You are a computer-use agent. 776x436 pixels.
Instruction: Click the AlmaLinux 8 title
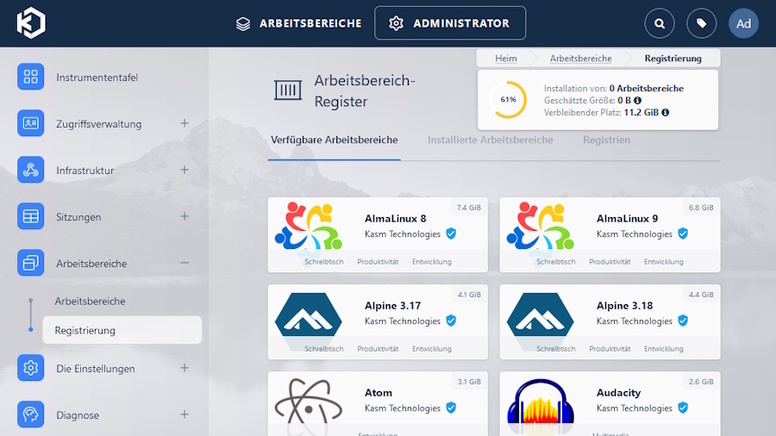coord(395,218)
